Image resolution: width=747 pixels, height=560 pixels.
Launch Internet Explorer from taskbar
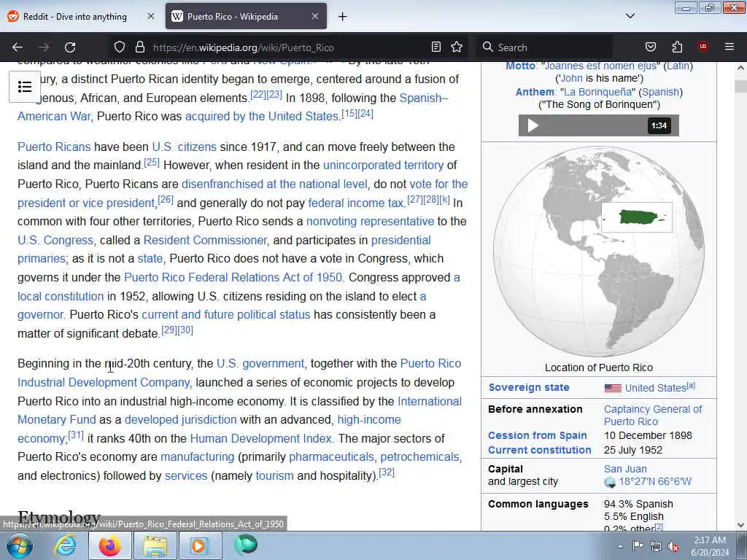(65, 545)
